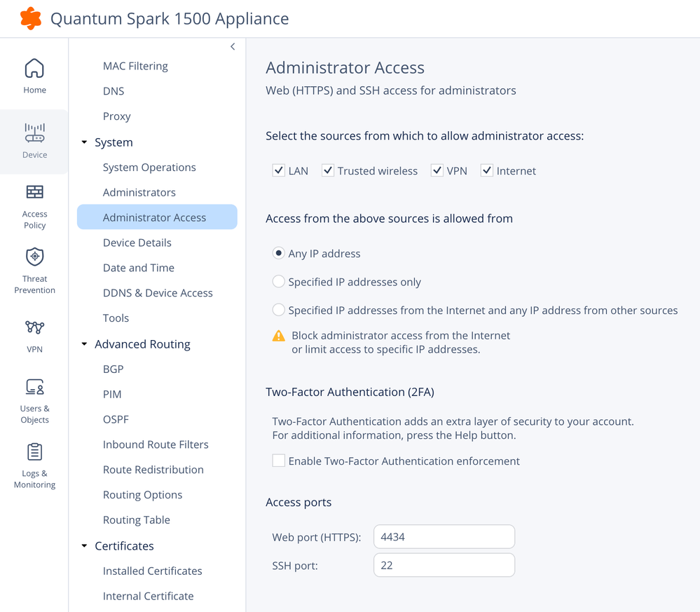Screen dimensions: 700x612
Task: Uncheck the VPN source checkbox
Action: (437, 170)
